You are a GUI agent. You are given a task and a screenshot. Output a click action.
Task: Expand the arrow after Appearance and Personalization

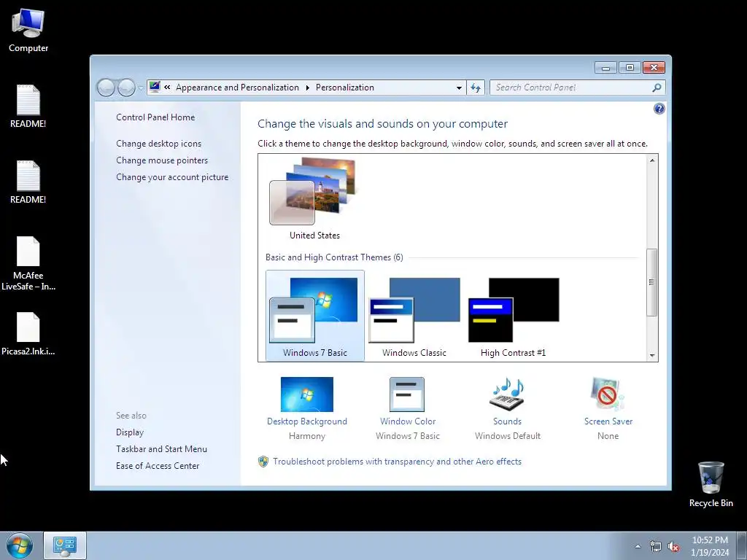pos(307,87)
